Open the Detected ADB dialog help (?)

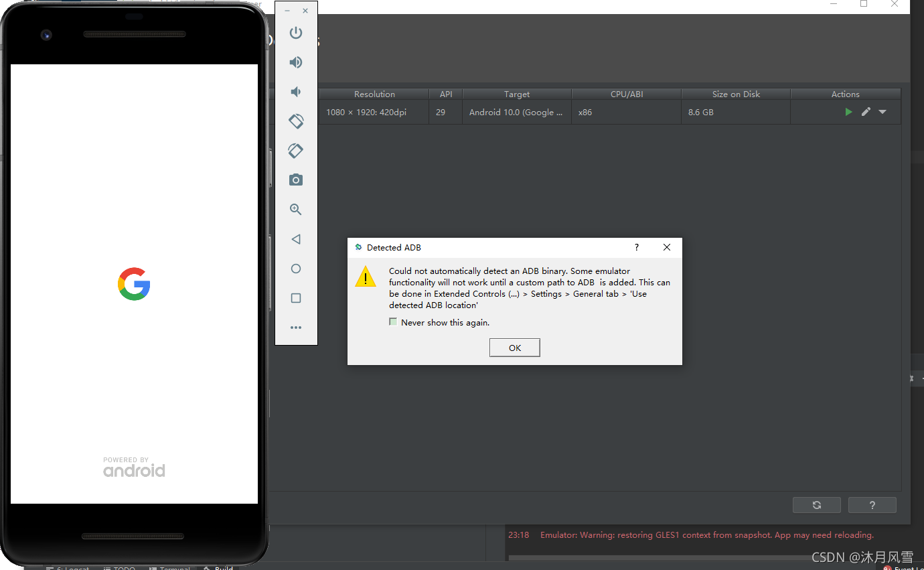637,247
